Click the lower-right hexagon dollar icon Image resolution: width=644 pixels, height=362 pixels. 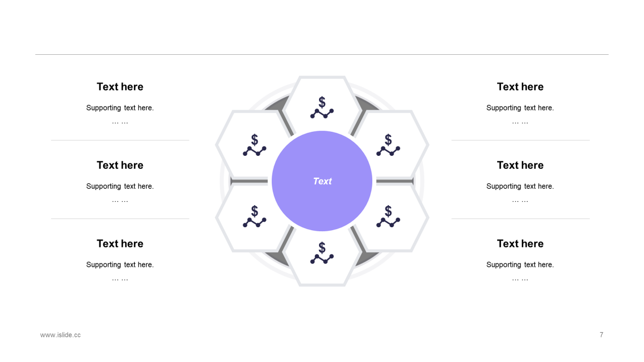tap(388, 216)
